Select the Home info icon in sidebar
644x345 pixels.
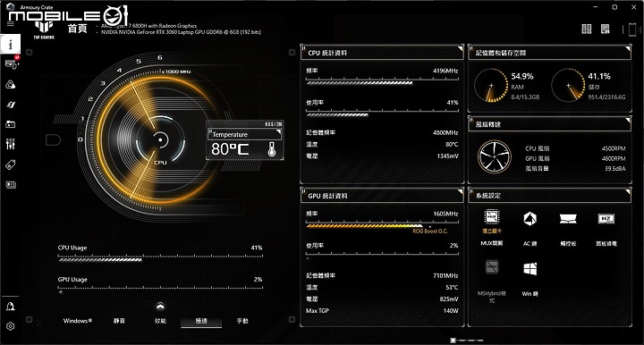[10, 45]
